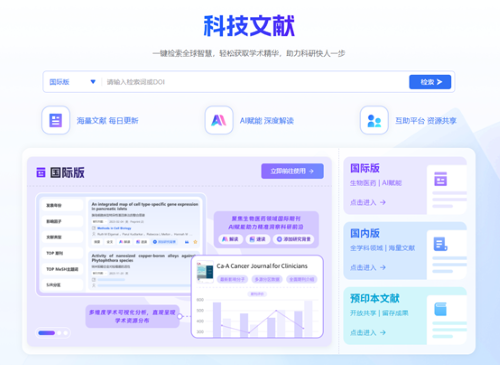
Task: Click the 速读 pill in the purple callout
Action: tap(258, 239)
